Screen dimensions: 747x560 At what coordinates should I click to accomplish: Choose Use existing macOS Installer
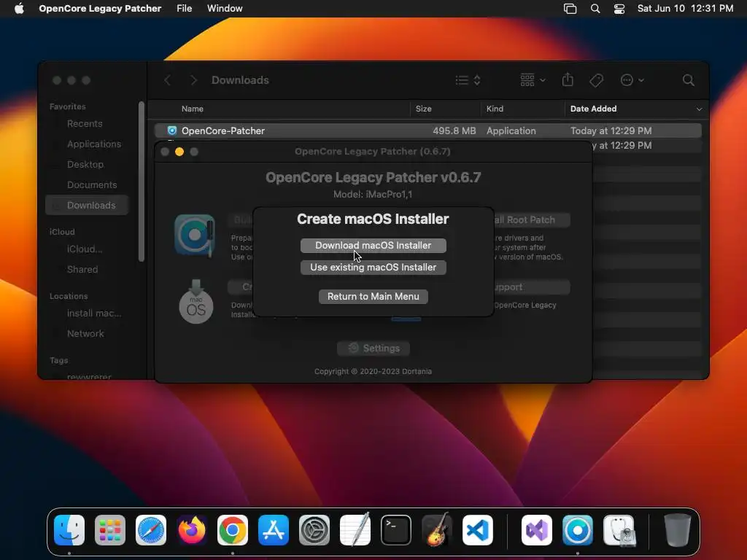373,267
